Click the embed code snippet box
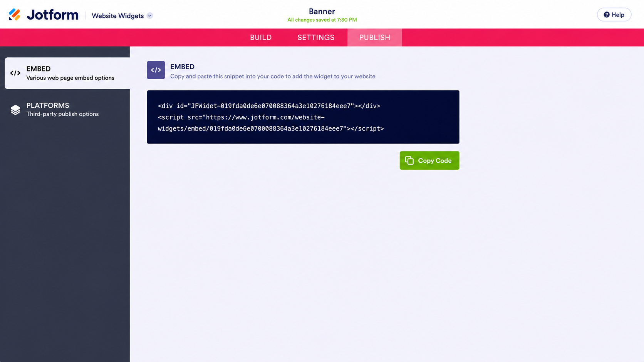Image resolution: width=644 pixels, height=362 pixels. click(303, 117)
